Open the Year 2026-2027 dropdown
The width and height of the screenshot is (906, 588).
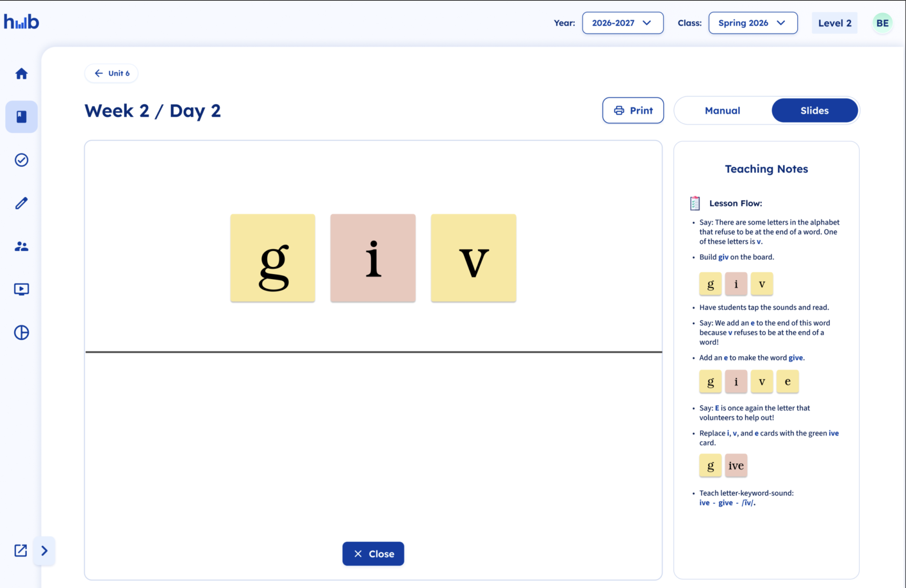pyautogui.click(x=623, y=23)
